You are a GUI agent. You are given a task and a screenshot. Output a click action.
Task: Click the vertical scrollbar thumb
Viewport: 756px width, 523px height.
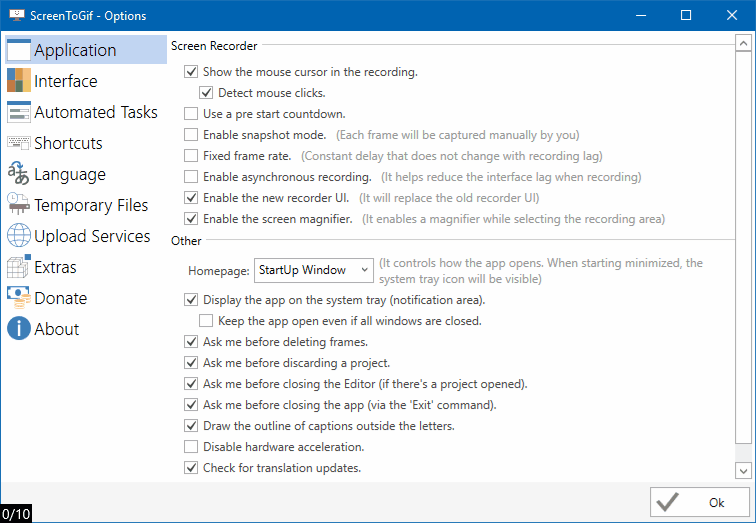click(743, 248)
